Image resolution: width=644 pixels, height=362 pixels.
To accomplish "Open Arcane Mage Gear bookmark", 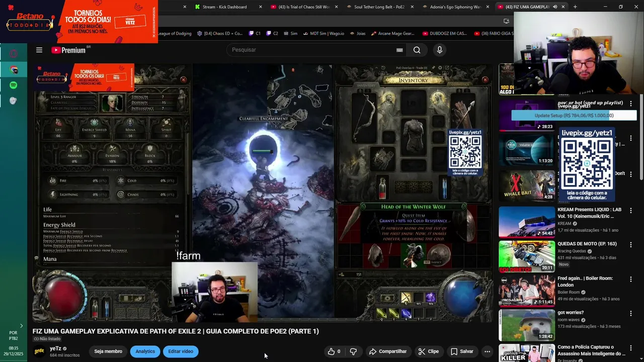I will point(392,33).
